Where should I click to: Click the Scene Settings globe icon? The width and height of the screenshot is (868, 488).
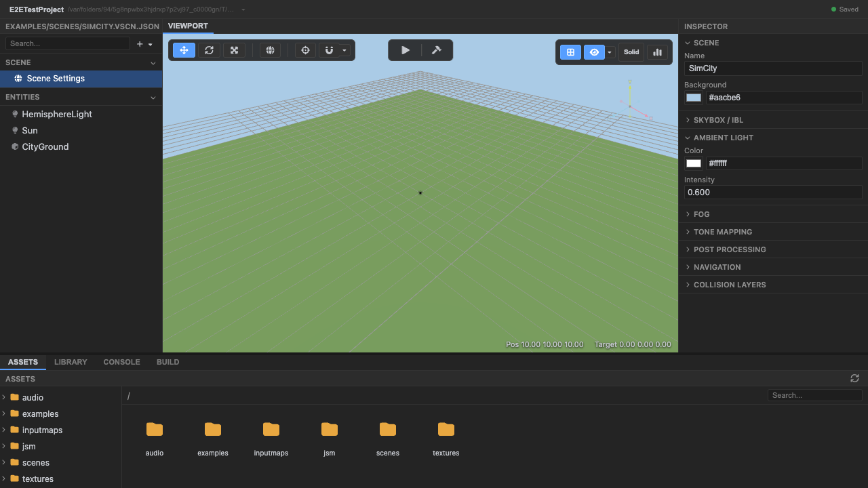pos(18,79)
